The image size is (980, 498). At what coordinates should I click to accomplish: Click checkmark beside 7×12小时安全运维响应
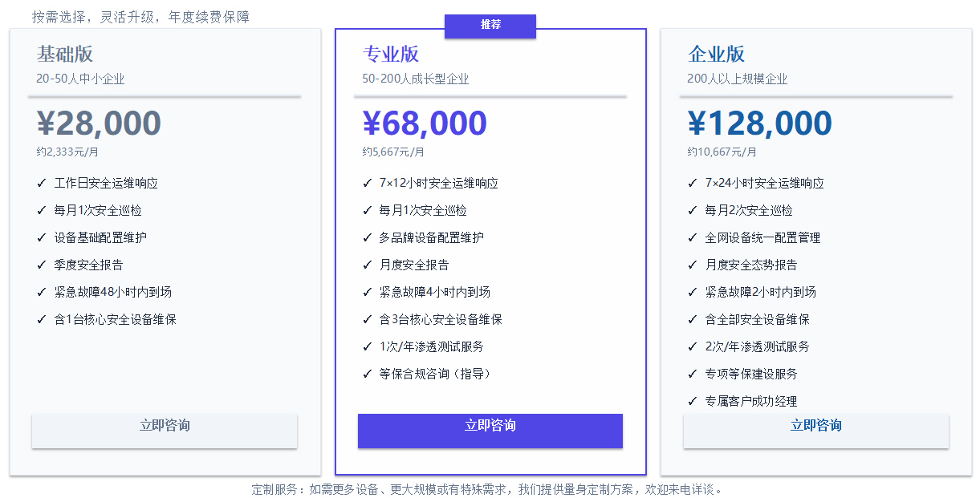coord(368,183)
